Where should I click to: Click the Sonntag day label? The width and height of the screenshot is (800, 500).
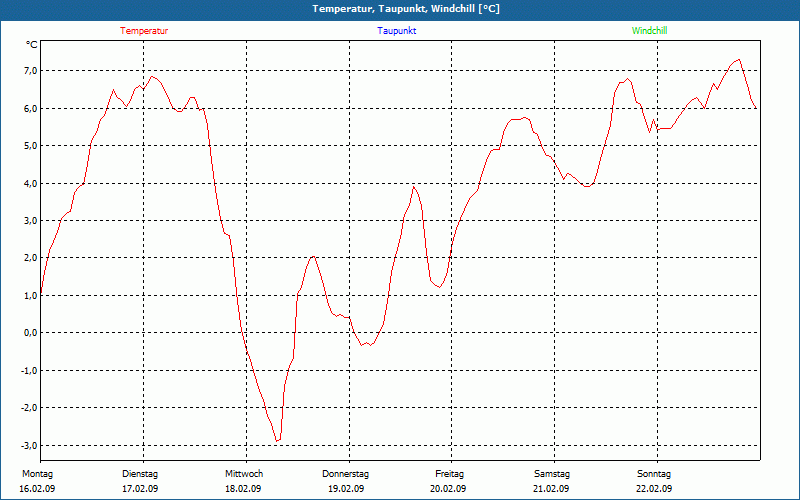tap(654, 474)
